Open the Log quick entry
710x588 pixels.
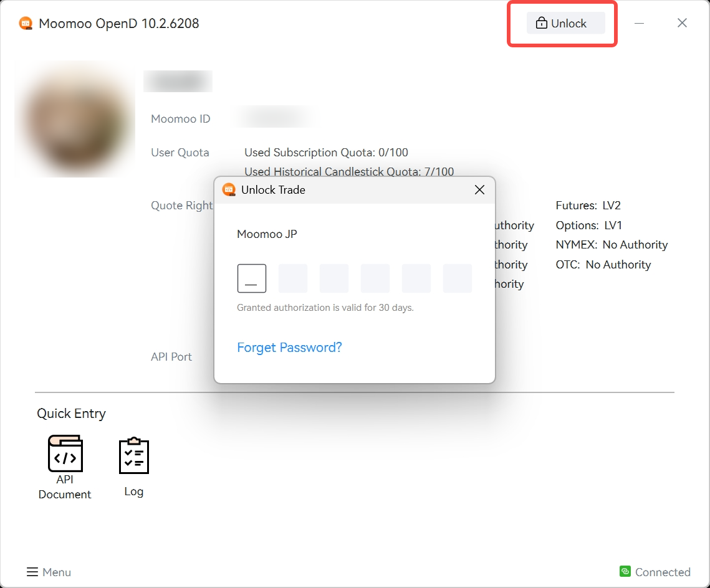pos(134,467)
